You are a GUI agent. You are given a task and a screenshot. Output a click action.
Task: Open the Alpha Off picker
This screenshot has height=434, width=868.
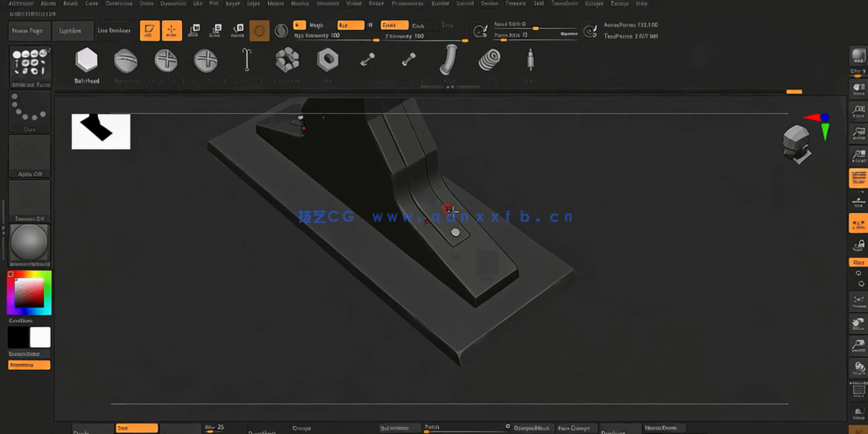tap(30, 156)
